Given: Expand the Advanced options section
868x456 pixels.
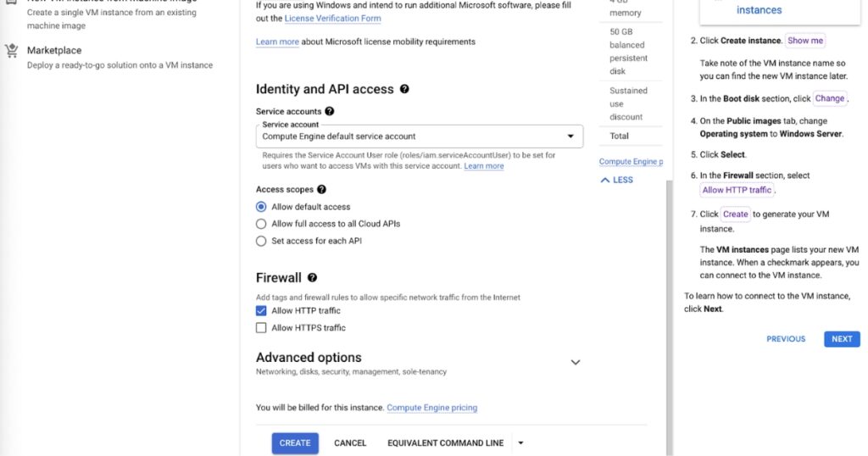Looking at the screenshot, I should (x=575, y=362).
